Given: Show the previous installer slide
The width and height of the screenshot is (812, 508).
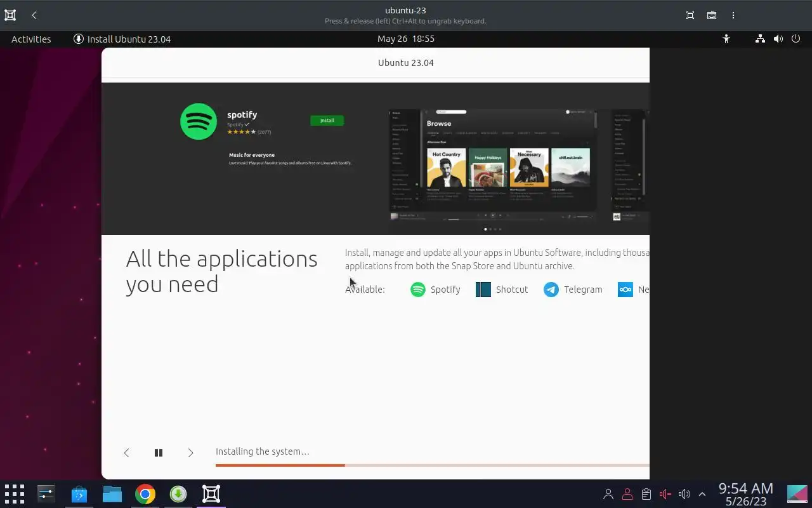Looking at the screenshot, I should (x=126, y=453).
